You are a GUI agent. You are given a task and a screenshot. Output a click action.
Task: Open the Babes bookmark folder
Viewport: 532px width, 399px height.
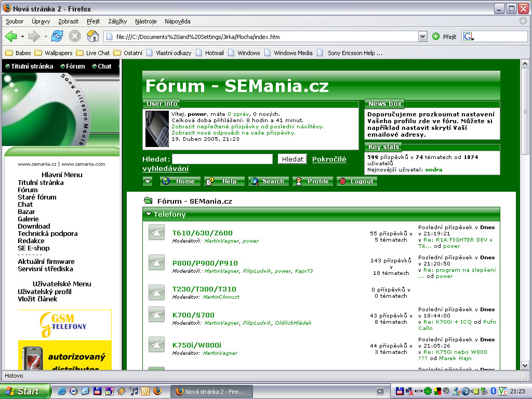(18, 53)
